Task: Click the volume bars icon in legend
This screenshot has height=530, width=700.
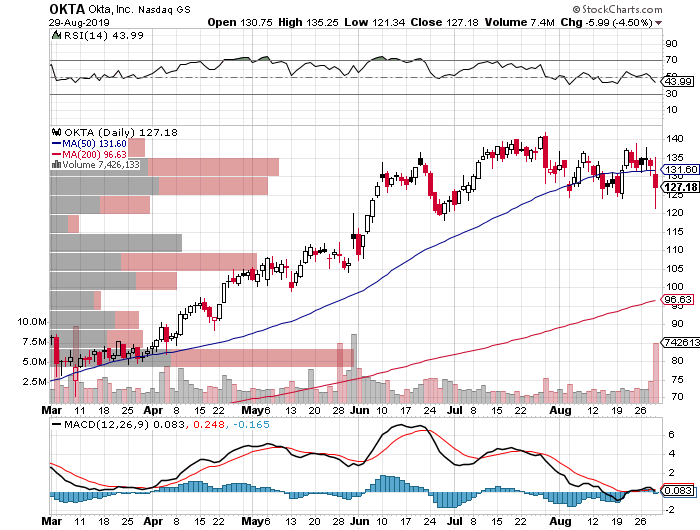Action: (x=57, y=164)
